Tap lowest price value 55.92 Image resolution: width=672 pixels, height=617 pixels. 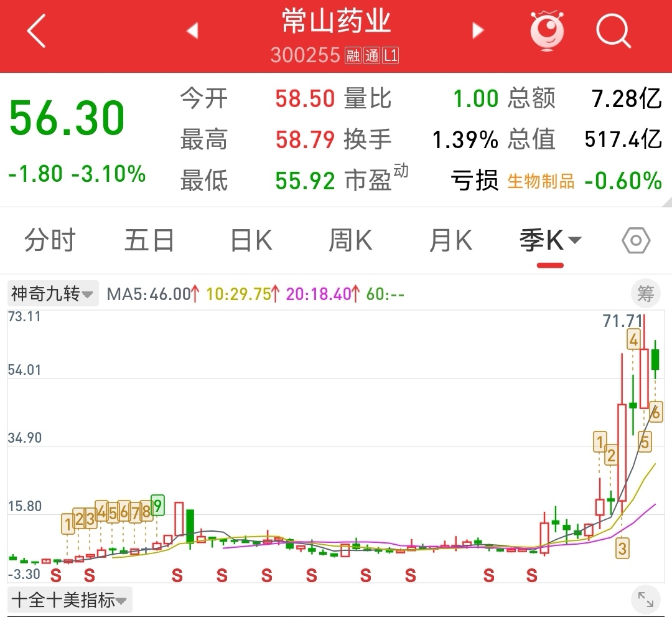[305, 181]
